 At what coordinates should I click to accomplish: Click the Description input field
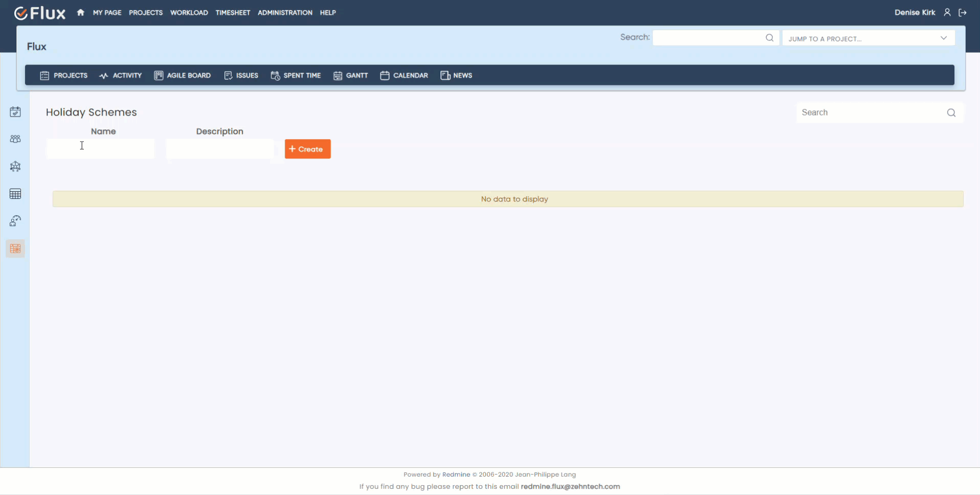tap(219, 149)
